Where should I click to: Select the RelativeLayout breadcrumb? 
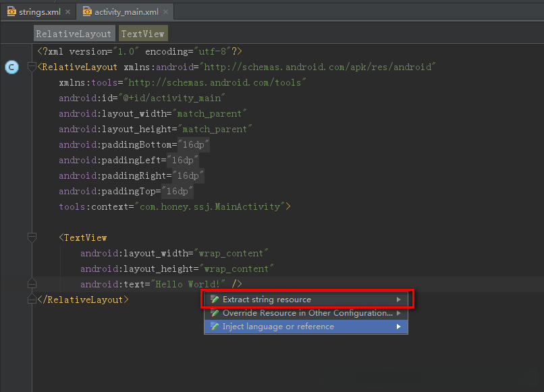pos(74,34)
